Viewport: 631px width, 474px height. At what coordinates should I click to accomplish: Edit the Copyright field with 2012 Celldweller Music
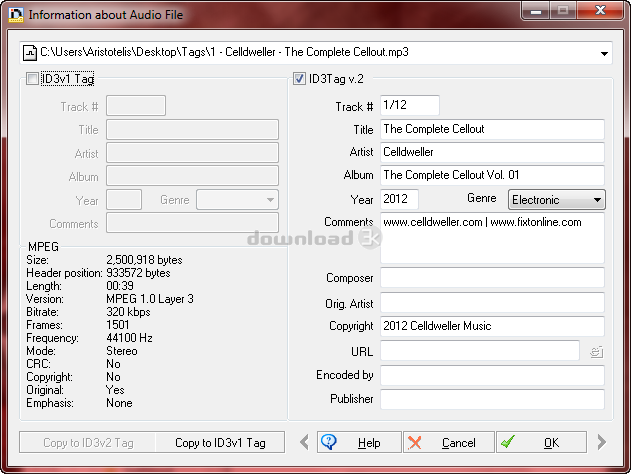point(492,326)
